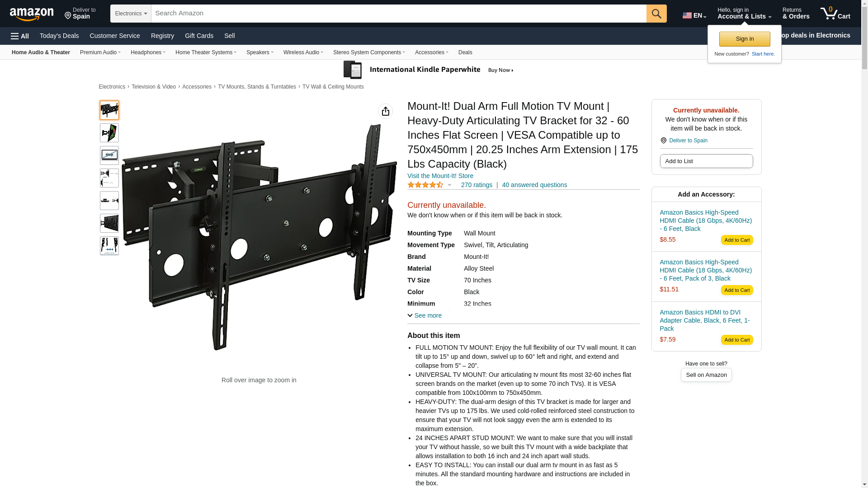Click the search magnifier button
The image size is (868, 488).
656,14
